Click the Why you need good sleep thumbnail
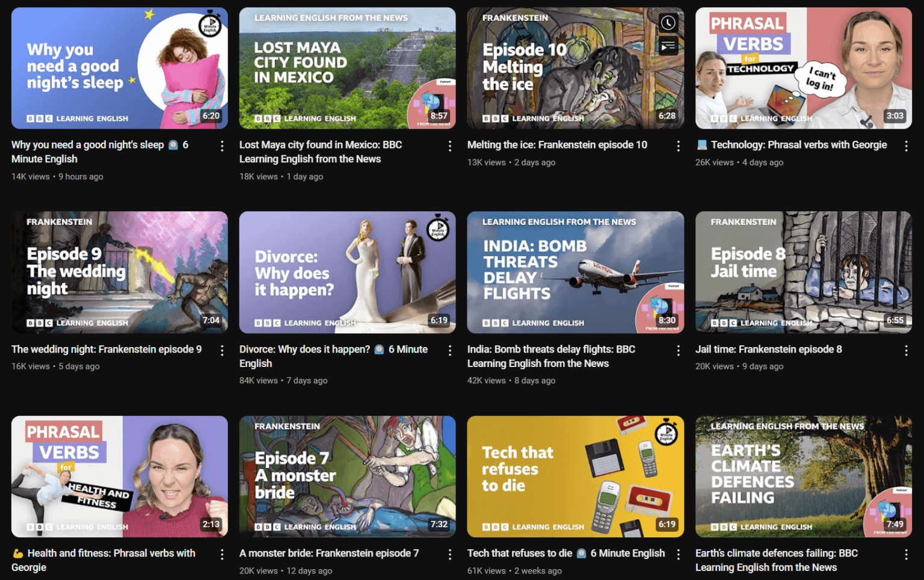 [x=119, y=68]
